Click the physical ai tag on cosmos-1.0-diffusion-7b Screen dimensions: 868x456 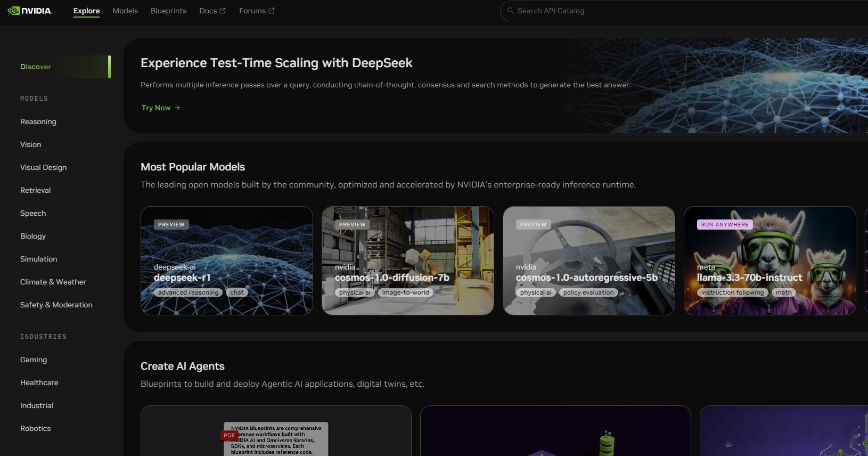(355, 292)
